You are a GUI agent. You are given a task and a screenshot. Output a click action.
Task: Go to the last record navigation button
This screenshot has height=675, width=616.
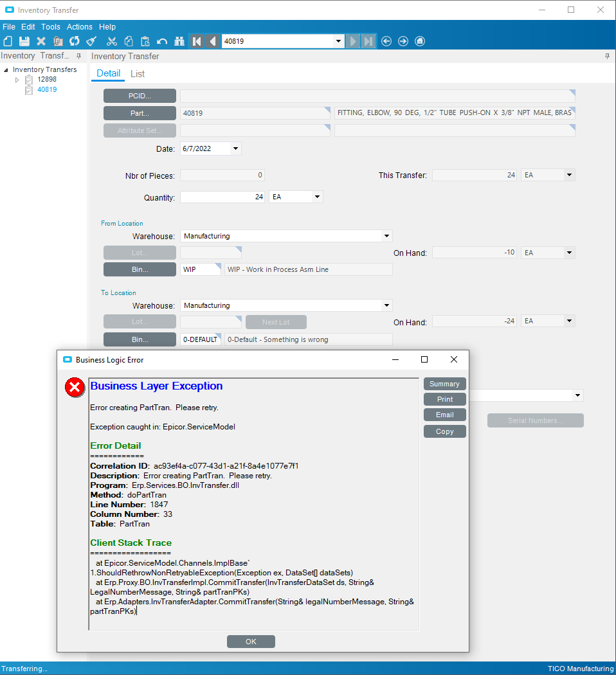point(368,41)
